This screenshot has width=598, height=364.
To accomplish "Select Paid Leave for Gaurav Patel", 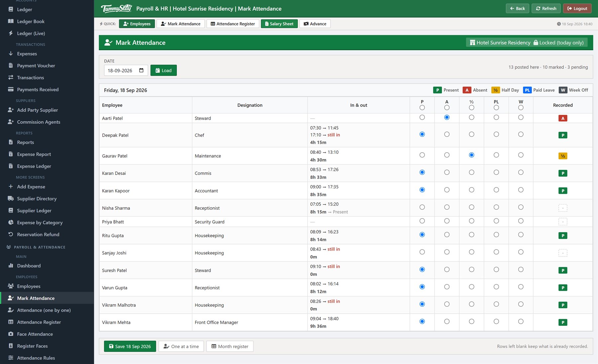I will tap(496, 155).
